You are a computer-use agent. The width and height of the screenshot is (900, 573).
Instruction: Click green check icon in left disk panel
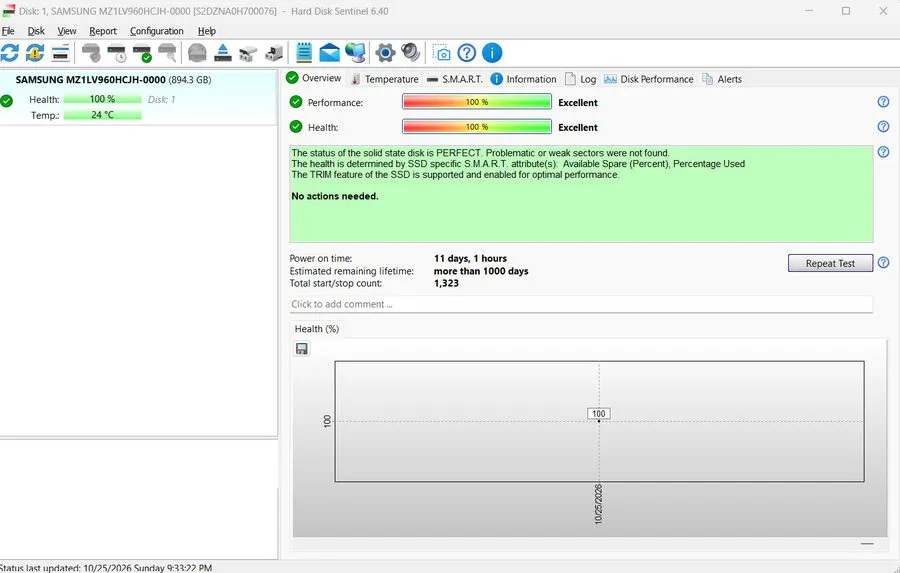7,101
